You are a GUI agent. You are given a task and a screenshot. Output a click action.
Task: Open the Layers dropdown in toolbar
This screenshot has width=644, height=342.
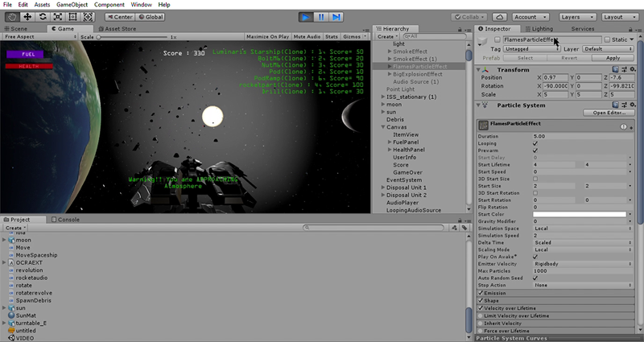click(576, 16)
